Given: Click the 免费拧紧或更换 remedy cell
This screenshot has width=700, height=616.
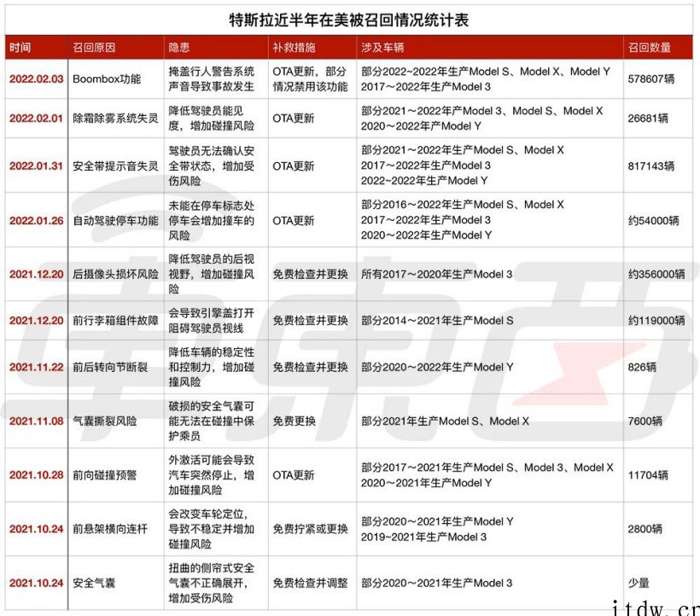Looking at the screenshot, I should [x=310, y=529].
